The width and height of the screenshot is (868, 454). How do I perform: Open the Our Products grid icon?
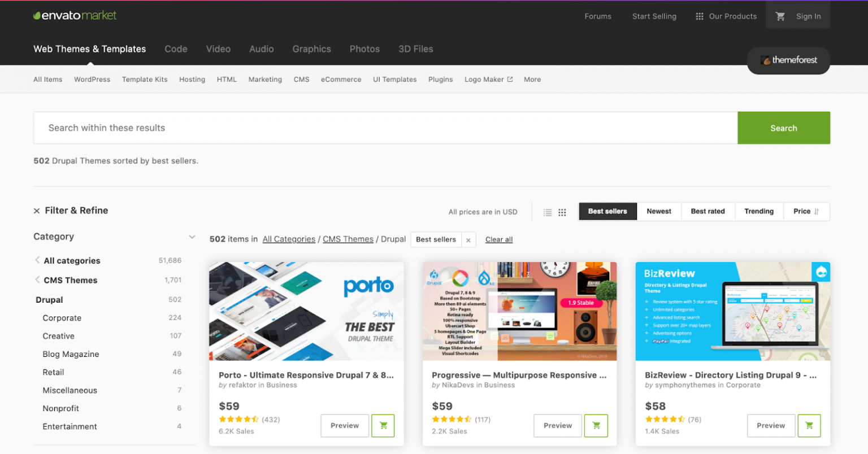[x=698, y=16]
